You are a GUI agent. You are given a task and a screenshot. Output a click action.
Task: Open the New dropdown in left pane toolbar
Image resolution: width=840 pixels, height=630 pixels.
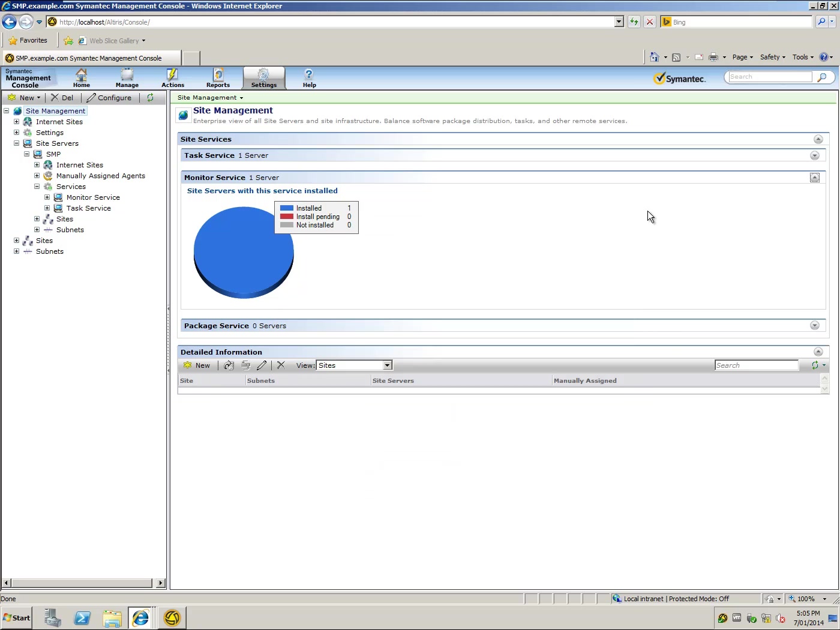coord(24,97)
